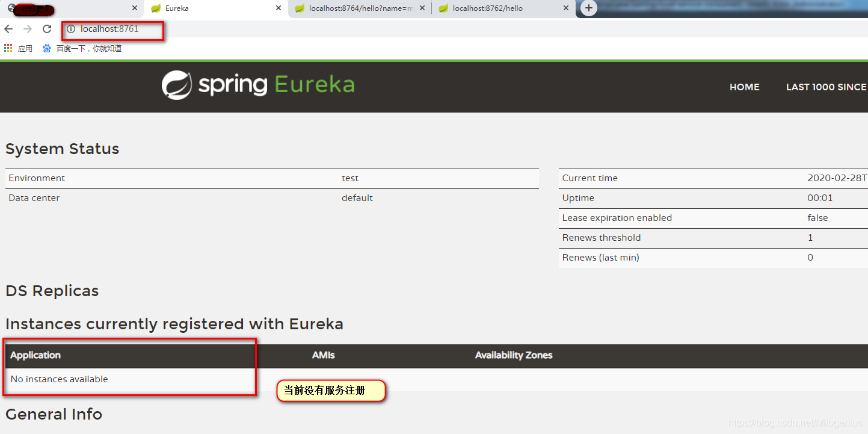Click the browser forward arrow
Viewport: 868px width, 434px height.
click(x=28, y=29)
